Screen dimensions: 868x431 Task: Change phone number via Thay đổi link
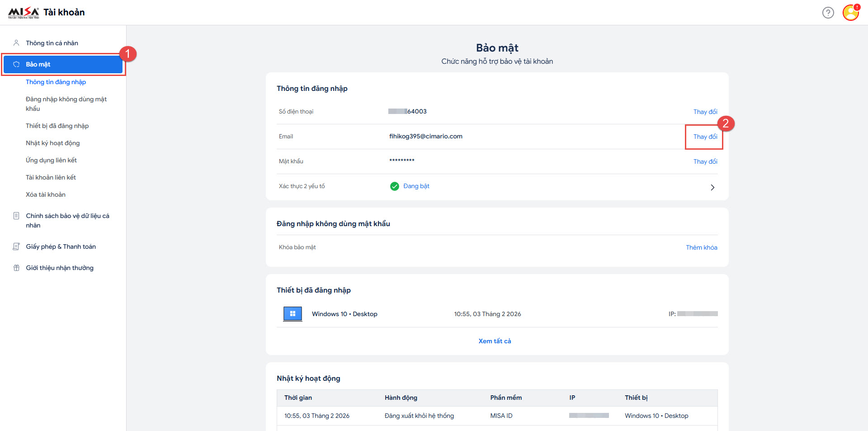[x=705, y=112]
